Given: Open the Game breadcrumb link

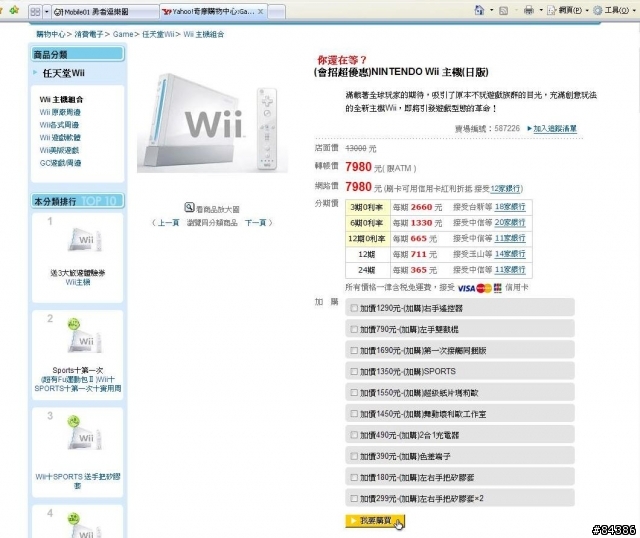Looking at the screenshot, I should click(123, 34).
